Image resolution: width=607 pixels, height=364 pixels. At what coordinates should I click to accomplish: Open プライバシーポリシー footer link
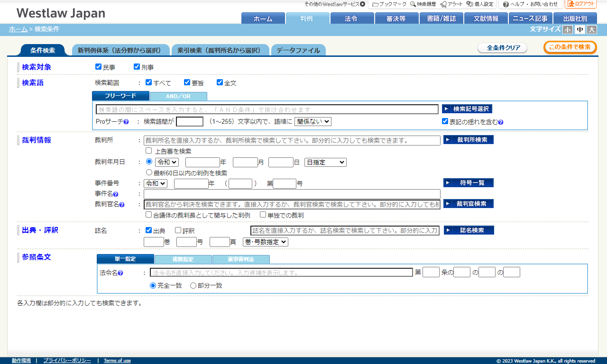pyautogui.click(x=67, y=361)
